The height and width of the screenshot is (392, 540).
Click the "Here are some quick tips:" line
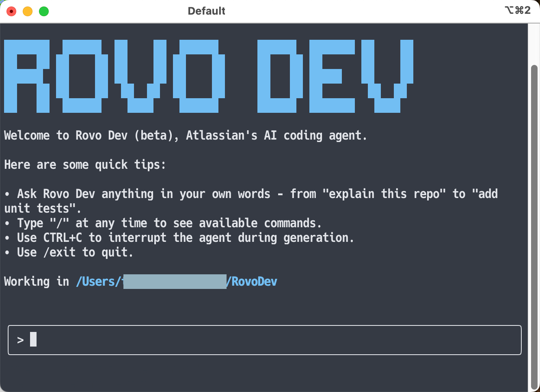[85, 165]
